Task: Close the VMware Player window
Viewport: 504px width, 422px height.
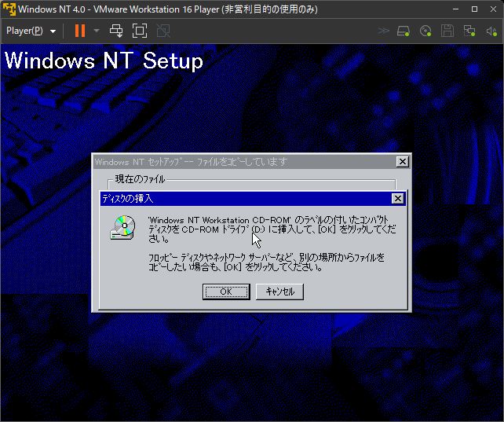Action: pos(493,9)
